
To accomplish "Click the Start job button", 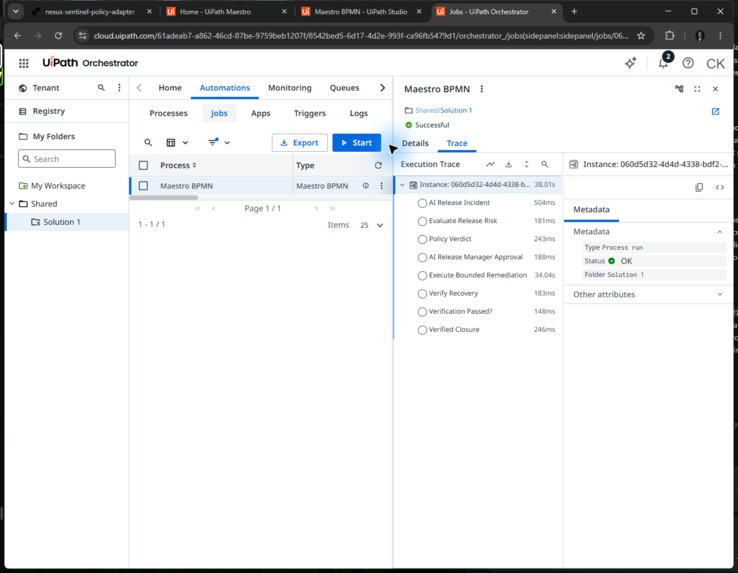I will pyautogui.click(x=356, y=143).
